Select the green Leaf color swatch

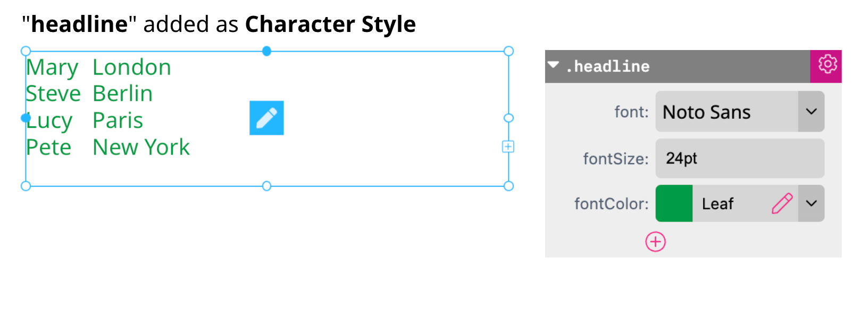[673, 203]
